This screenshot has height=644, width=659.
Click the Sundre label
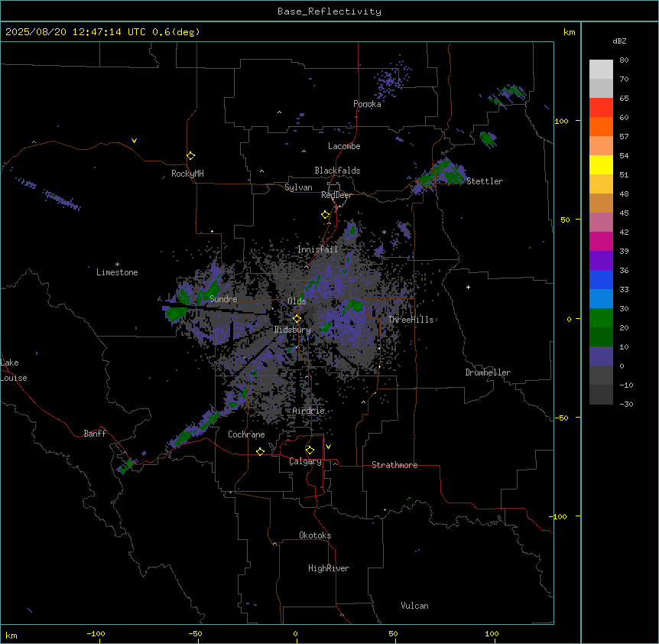point(223,299)
